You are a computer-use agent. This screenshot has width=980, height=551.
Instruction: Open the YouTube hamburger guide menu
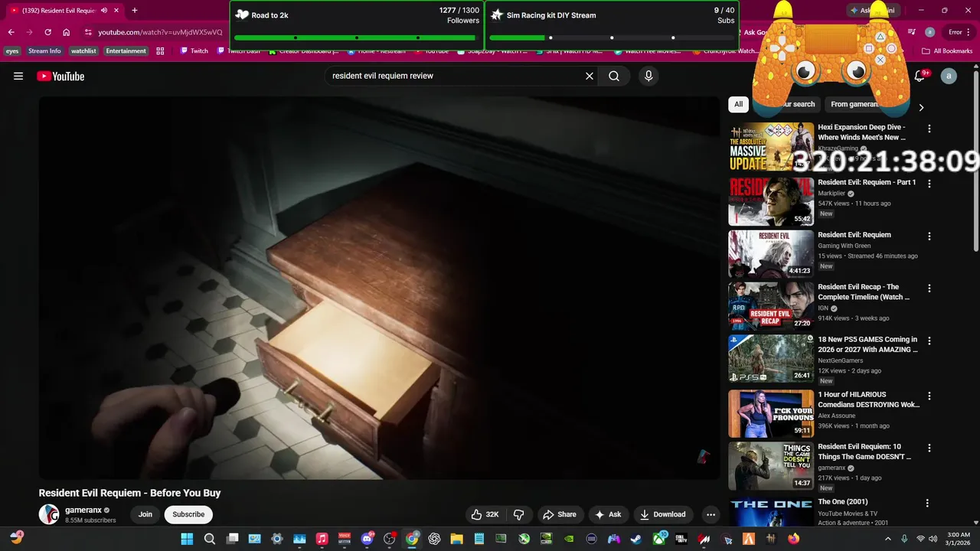18,76
